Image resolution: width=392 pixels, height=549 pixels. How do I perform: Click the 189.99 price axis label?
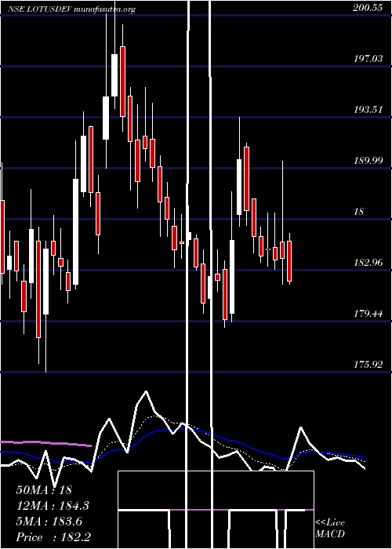[x=368, y=161]
